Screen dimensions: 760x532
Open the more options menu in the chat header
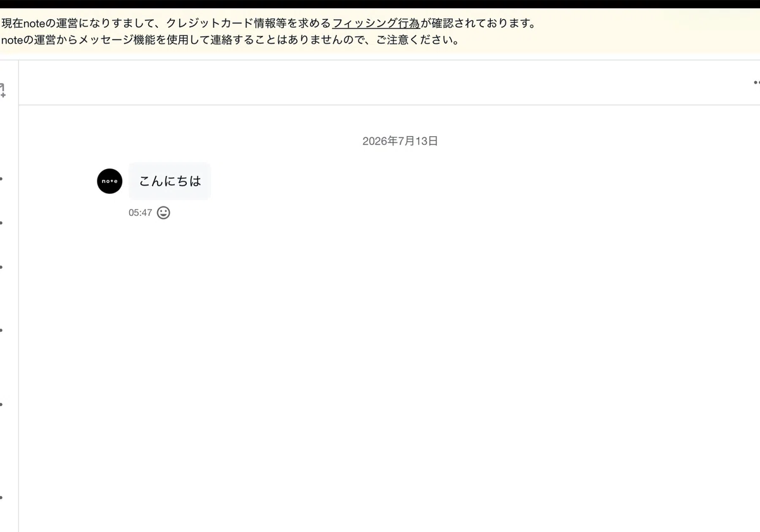pos(756,82)
